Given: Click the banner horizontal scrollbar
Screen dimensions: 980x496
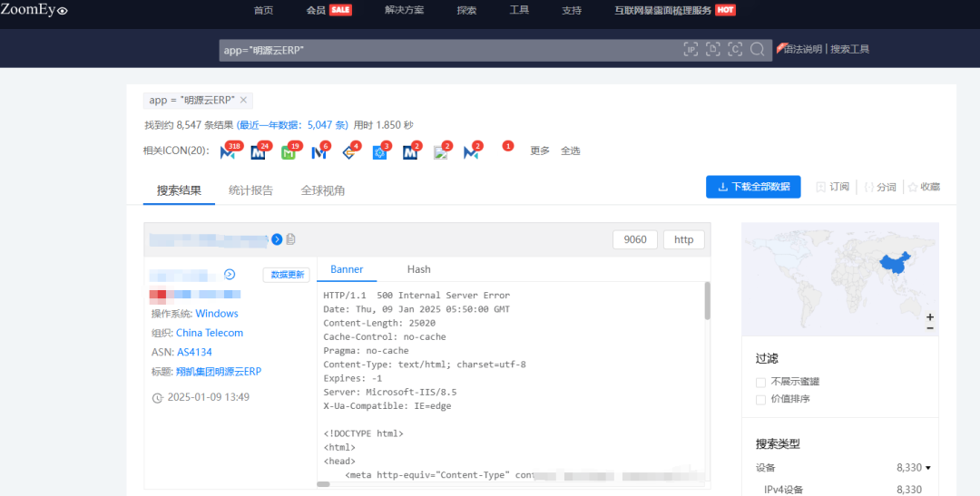Looking at the screenshot, I should pyautogui.click(x=323, y=484).
